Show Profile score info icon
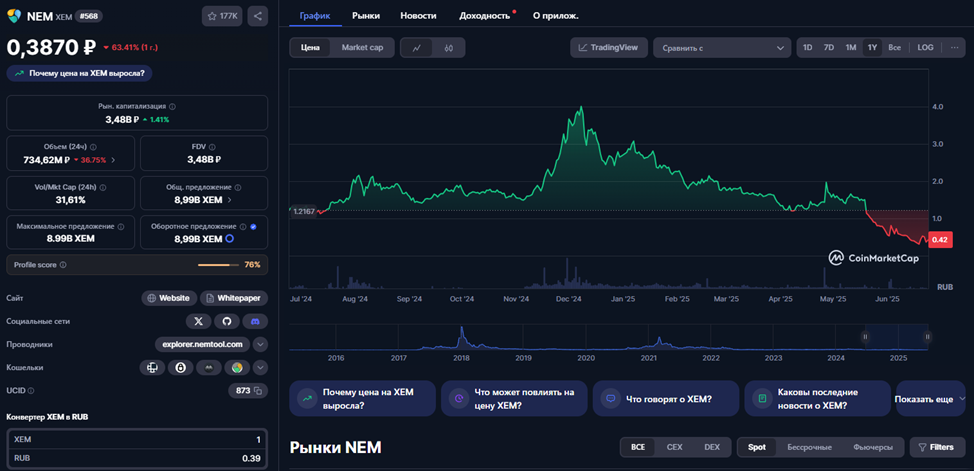The height and width of the screenshot is (471, 974). pyautogui.click(x=63, y=265)
